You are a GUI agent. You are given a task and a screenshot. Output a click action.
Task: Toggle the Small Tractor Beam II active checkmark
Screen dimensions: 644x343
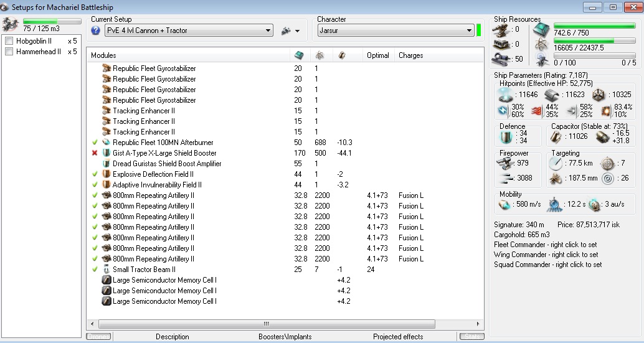(95, 269)
